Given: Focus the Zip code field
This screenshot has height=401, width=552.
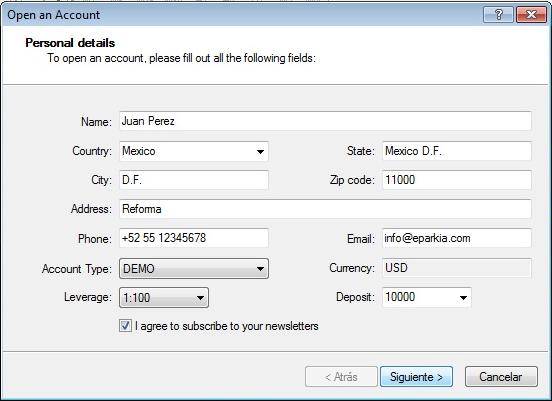Looking at the screenshot, I should [x=457, y=180].
